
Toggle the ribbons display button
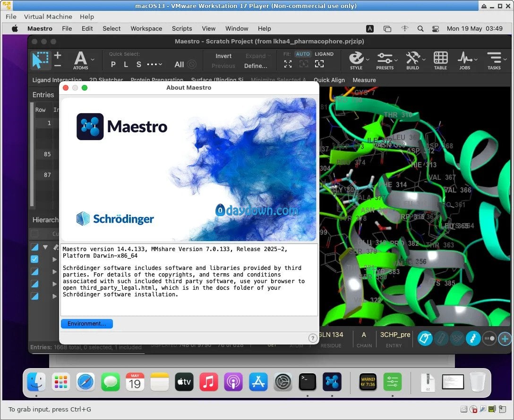point(473,338)
